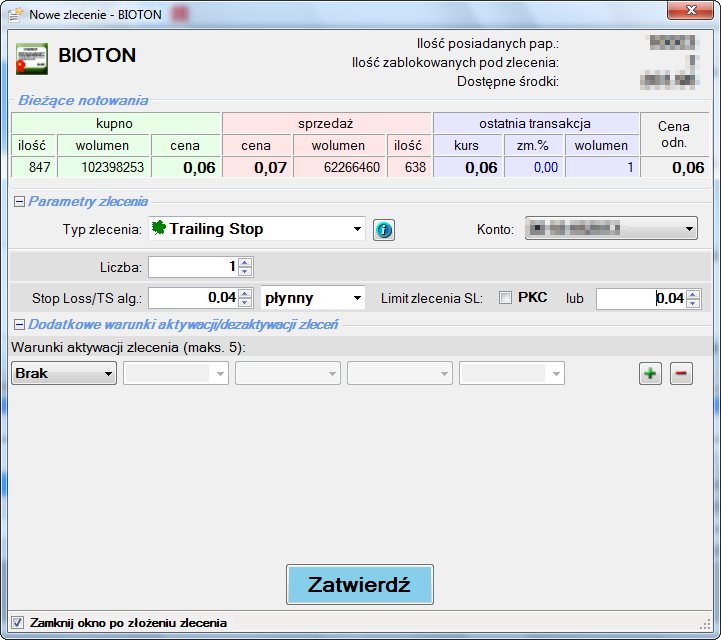
Task: Click the sprzedaż ilość 638 cell
Action: 409,167
